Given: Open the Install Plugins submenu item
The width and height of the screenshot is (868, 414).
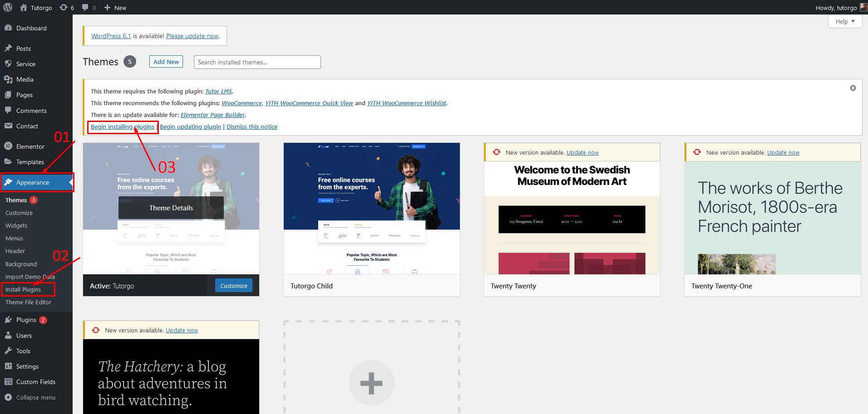Looking at the screenshot, I should coord(23,289).
